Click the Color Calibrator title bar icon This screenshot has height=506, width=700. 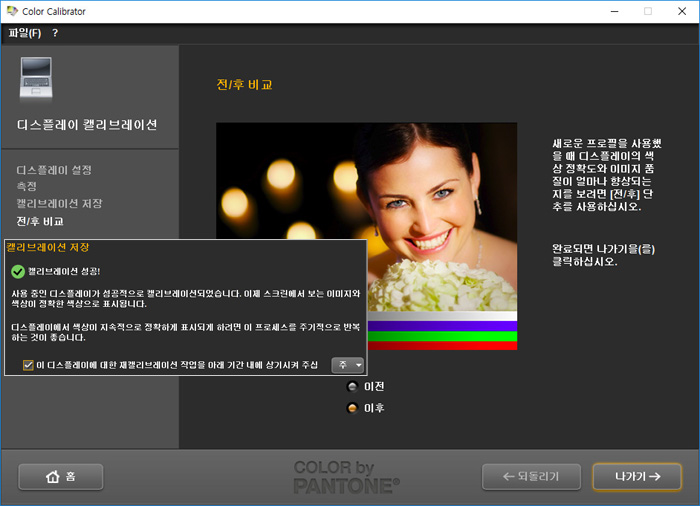(x=12, y=11)
